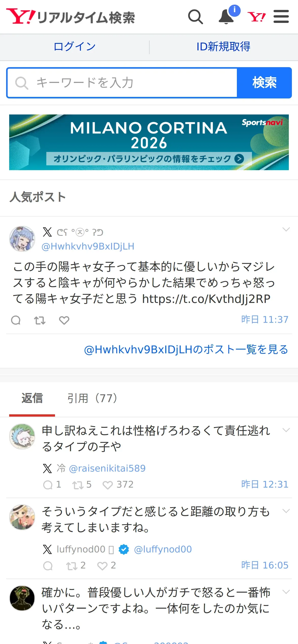Expand chevron on raisenikitai589 reply
The width and height of the screenshot is (298, 644).
286,430
